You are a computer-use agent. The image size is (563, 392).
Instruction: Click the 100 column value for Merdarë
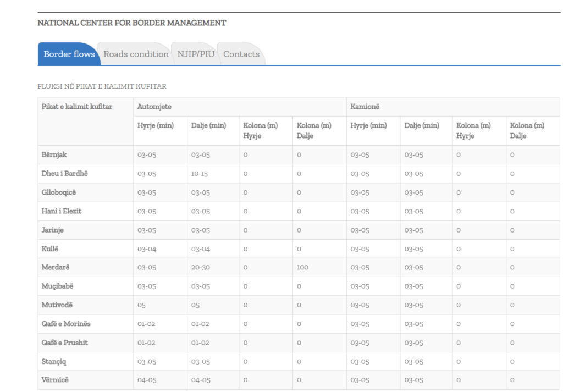coord(302,267)
